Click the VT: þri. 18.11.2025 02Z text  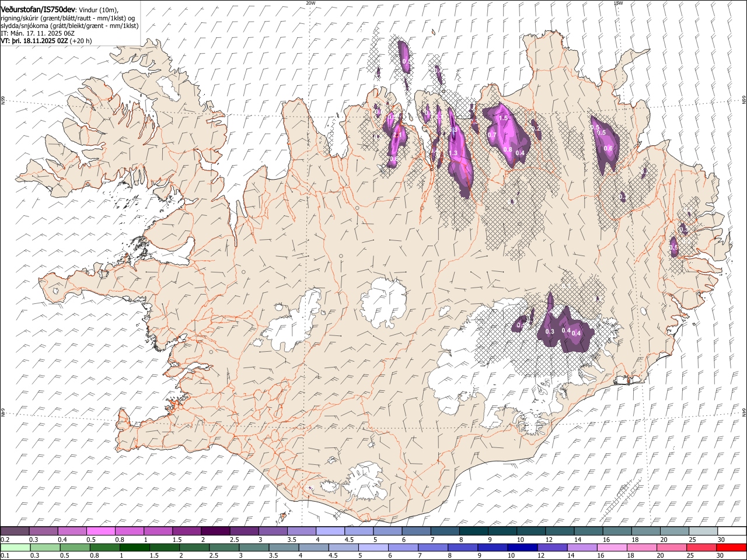[34, 41]
